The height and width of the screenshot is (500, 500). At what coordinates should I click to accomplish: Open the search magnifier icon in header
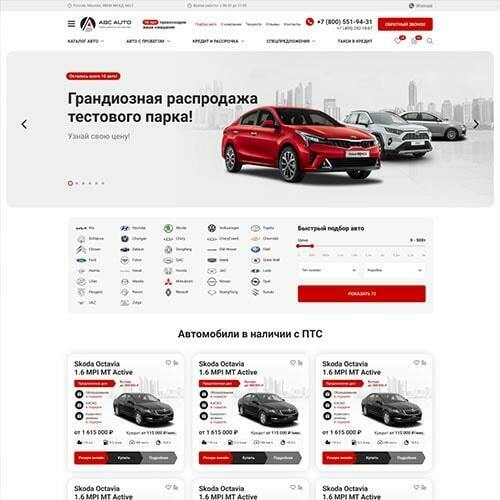(430, 41)
